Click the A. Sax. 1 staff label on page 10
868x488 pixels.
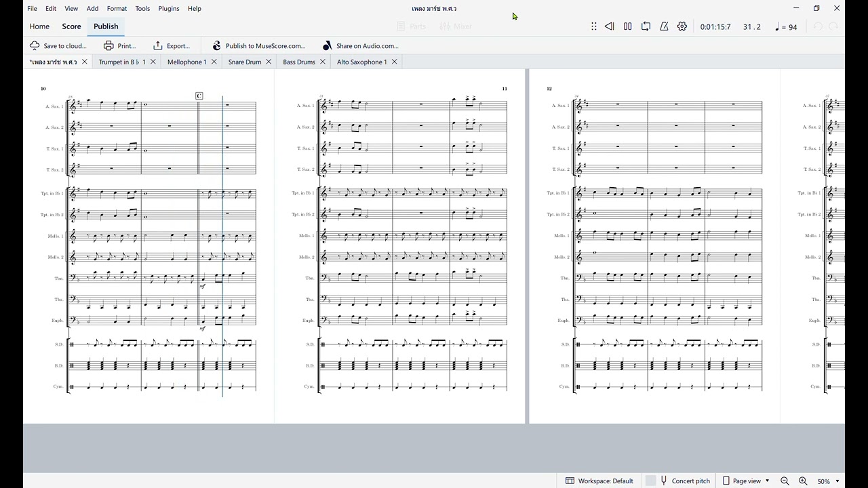point(54,106)
